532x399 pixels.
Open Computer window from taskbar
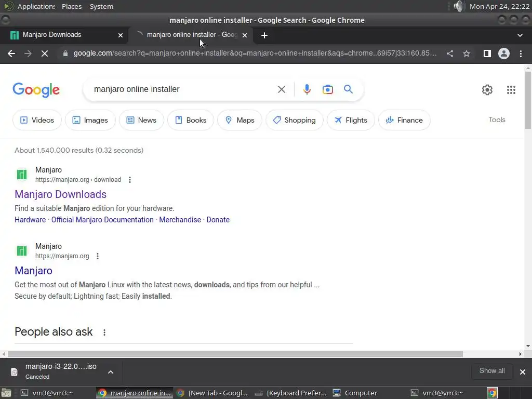coord(355,393)
